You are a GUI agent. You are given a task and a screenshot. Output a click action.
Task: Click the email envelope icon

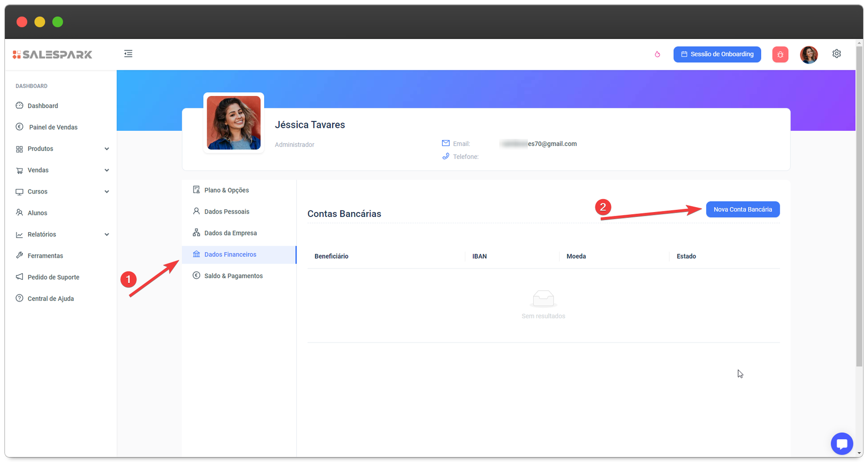point(445,143)
